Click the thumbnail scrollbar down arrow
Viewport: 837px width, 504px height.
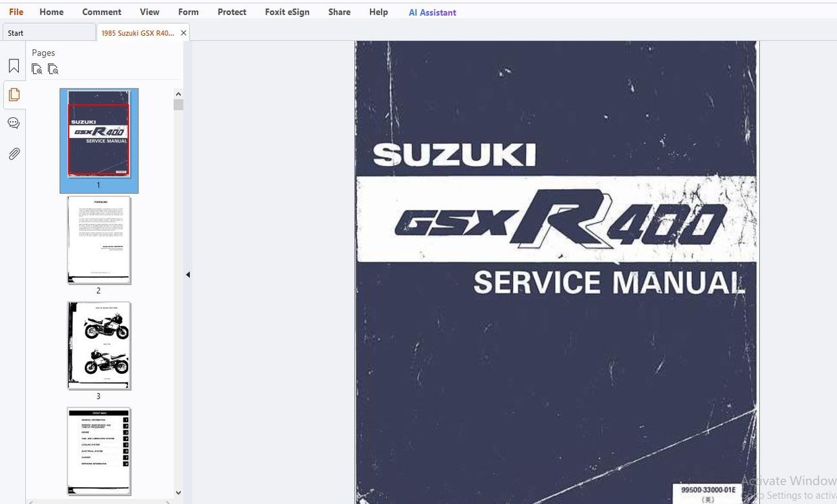tap(178, 493)
